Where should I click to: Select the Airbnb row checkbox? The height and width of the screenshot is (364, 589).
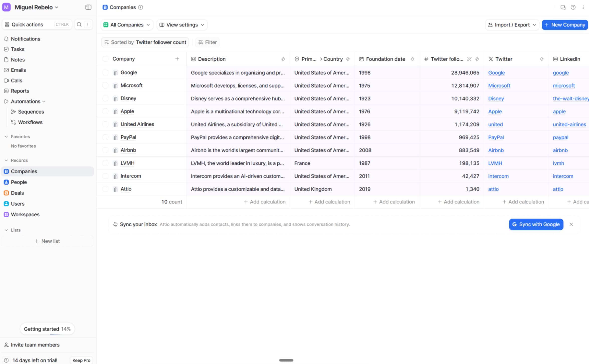coord(106,150)
